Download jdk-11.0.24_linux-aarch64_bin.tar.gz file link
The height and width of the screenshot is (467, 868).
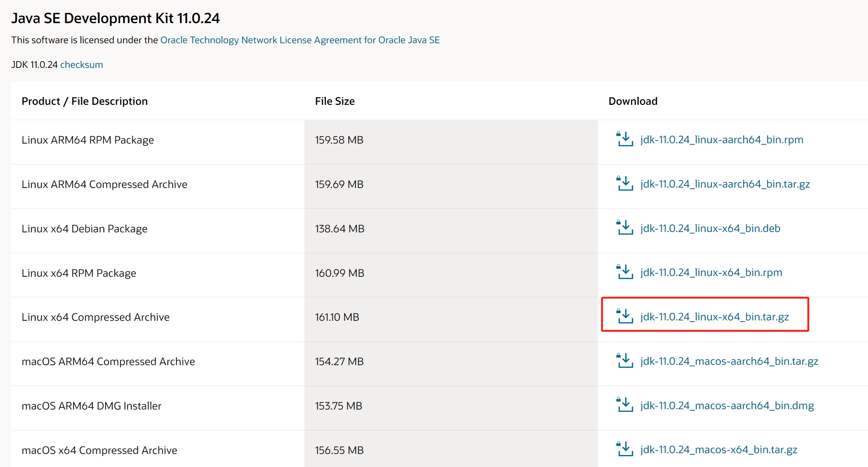[x=725, y=184]
